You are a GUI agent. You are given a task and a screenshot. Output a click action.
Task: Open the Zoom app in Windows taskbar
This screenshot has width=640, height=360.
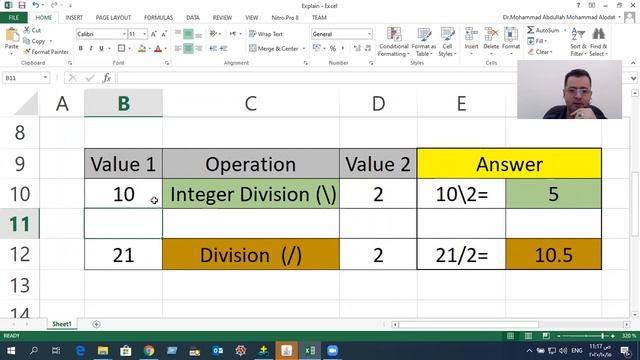(332, 351)
